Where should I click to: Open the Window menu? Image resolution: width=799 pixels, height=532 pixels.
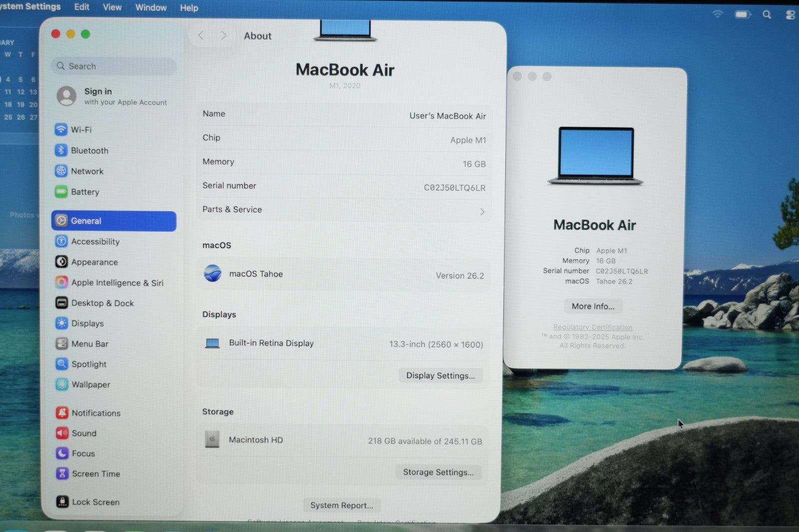pyautogui.click(x=151, y=8)
